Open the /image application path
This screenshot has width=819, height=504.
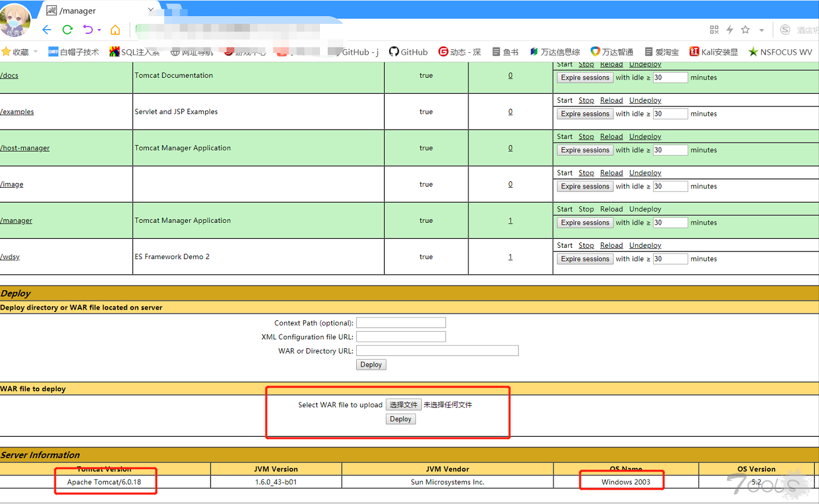tap(12, 184)
